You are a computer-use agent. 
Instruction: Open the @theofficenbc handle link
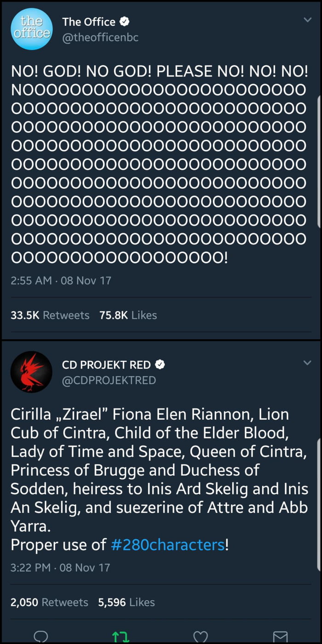point(100,38)
